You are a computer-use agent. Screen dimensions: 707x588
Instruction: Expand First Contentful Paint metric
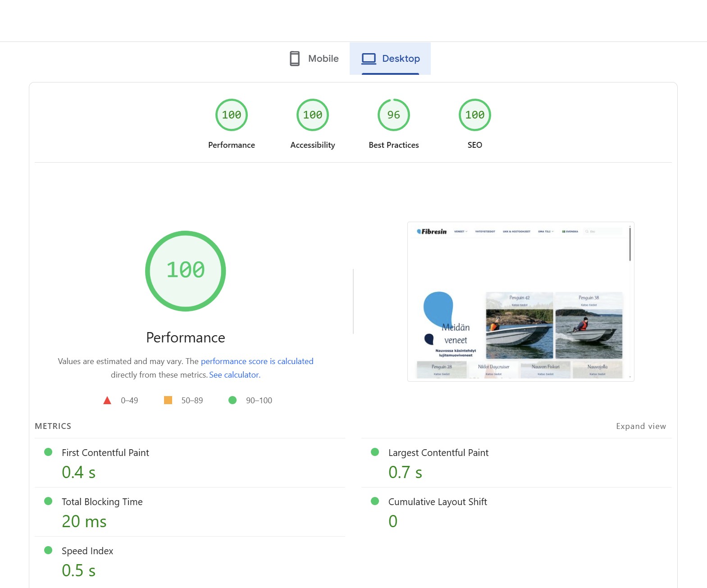pyautogui.click(x=105, y=453)
